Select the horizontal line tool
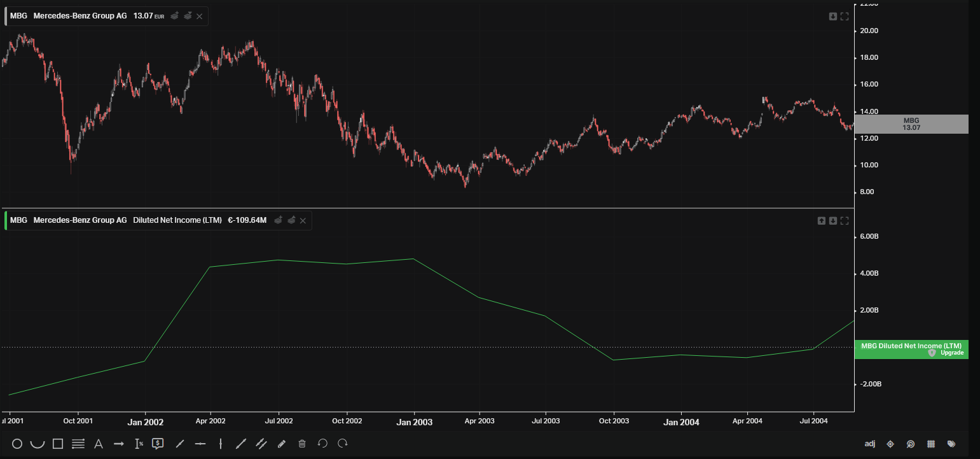The image size is (980, 459). click(x=200, y=444)
